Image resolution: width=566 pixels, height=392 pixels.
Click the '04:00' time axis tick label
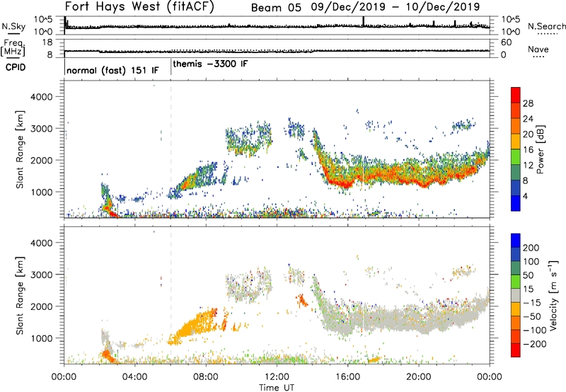[134, 377]
